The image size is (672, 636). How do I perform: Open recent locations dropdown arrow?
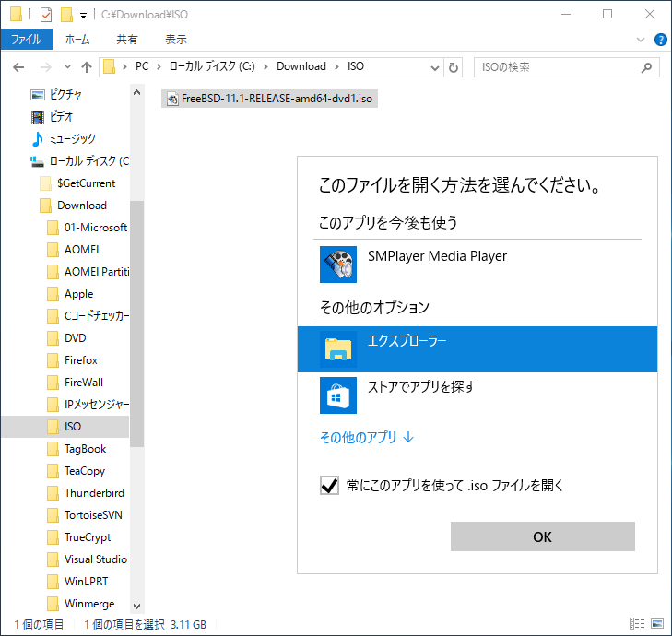pyautogui.click(x=67, y=67)
